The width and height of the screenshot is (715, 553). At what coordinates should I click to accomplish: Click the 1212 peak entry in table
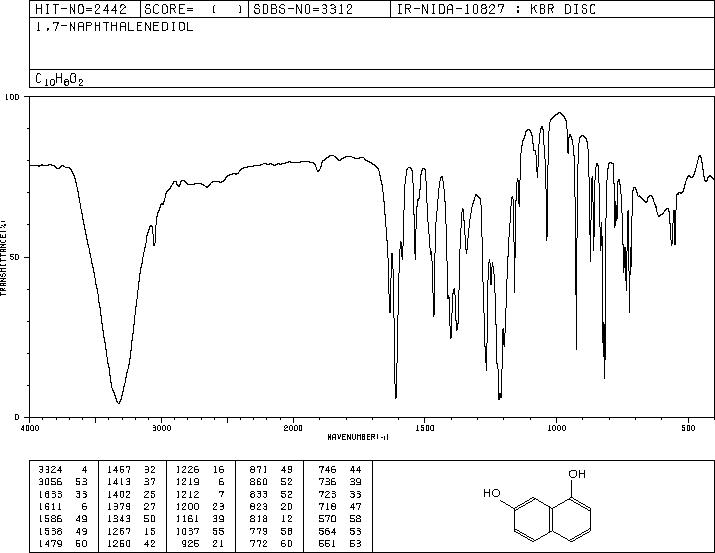tap(200, 494)
